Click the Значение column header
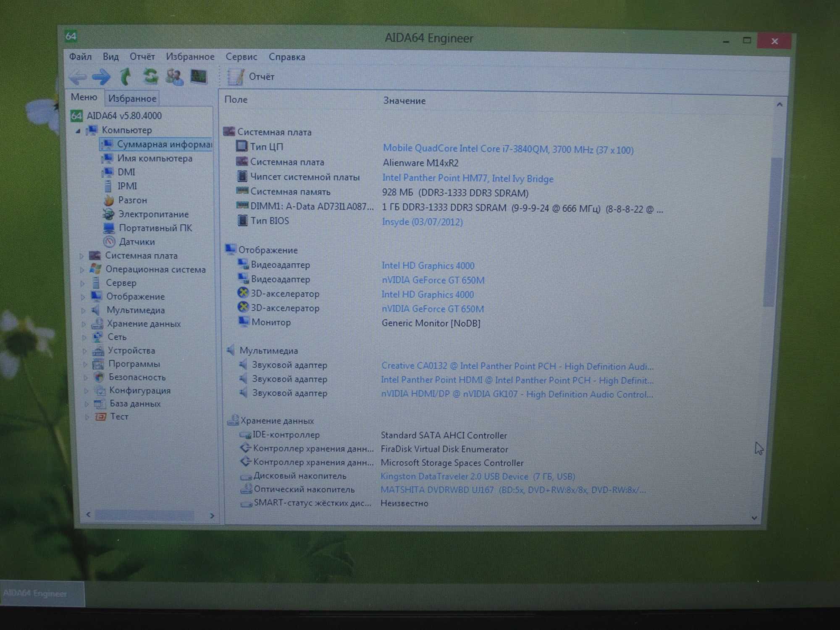This screenshot has width=840, height=630. [404, 101]
